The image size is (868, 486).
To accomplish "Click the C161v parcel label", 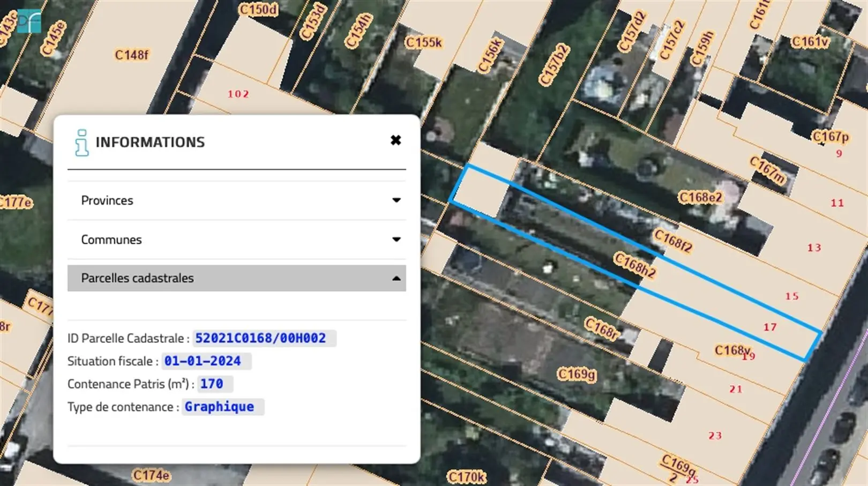I will click(x=810, y=42).
